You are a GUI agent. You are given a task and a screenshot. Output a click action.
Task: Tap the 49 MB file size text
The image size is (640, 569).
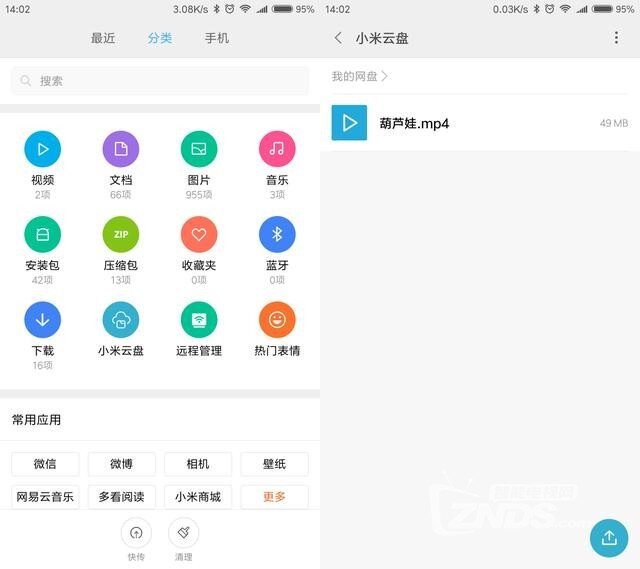[613, 123]
